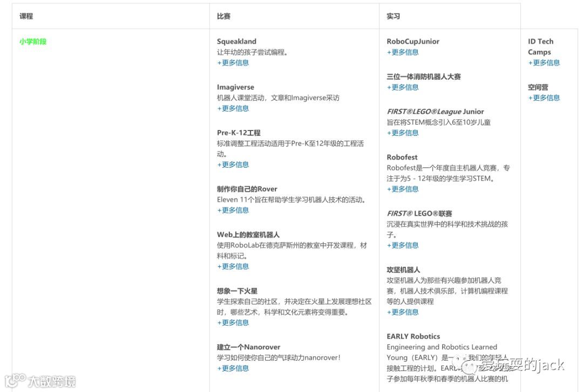Click the Squeakland title

237,42
